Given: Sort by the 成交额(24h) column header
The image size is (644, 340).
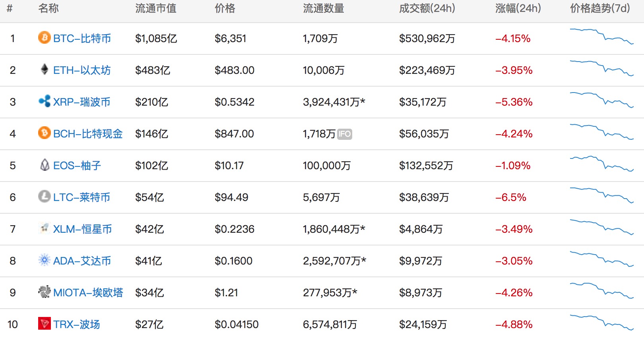Looking at the screenshot, I should coord(427,8).
